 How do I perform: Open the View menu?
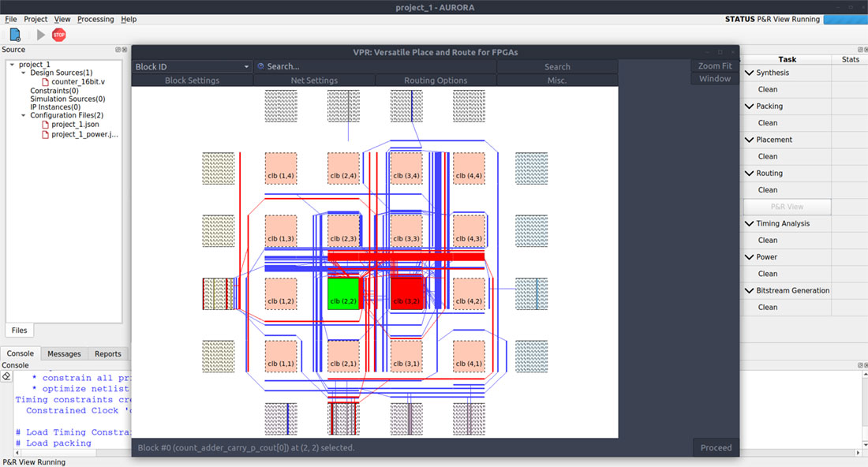pyautogui.click(x=62, y=20)
